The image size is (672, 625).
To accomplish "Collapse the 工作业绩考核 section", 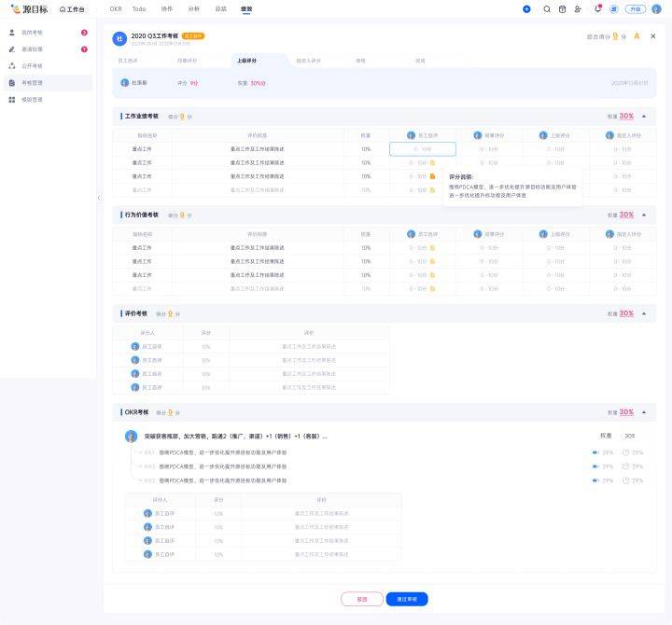I will (x=644, y=117).
